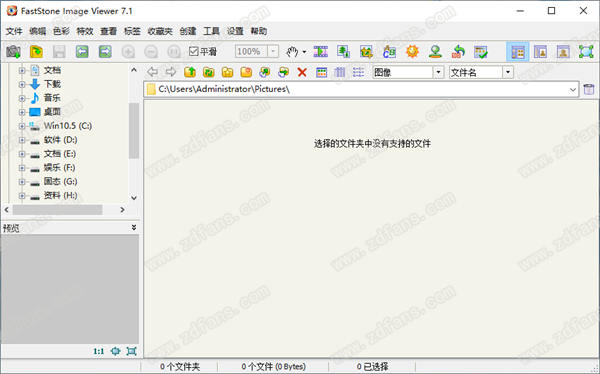Viewport: 600px width, 374px height.
Task: Click the preview full screen button
Action: click(x=131, y=351)
